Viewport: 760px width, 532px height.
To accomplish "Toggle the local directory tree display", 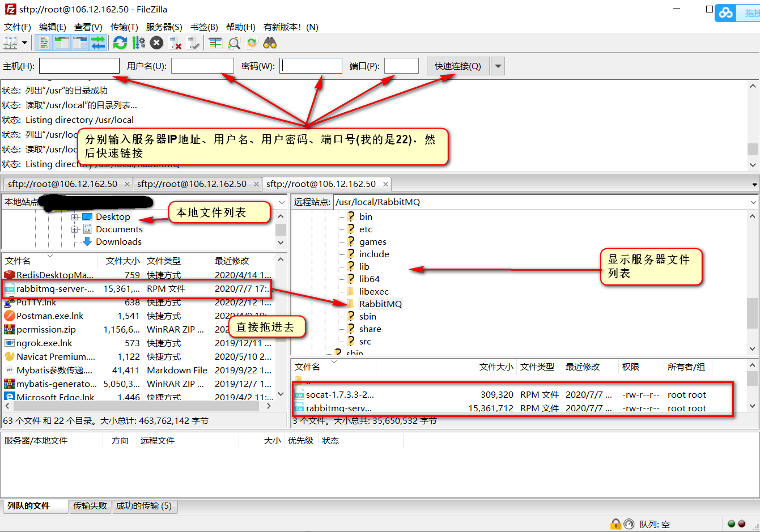I will click(x=61, y=42).
